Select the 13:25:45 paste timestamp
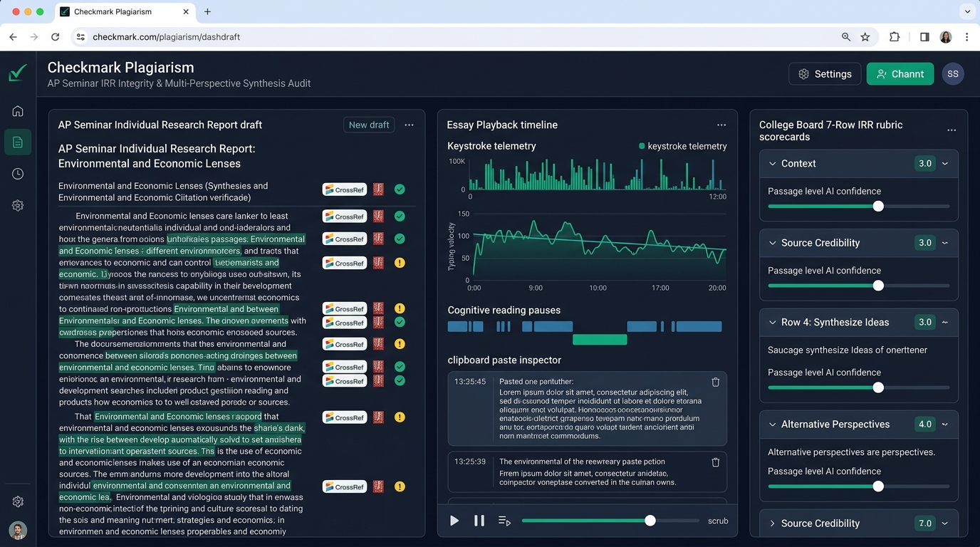This screenshot has height=547, width=980. pyautogui.click(x=470, y=382)
